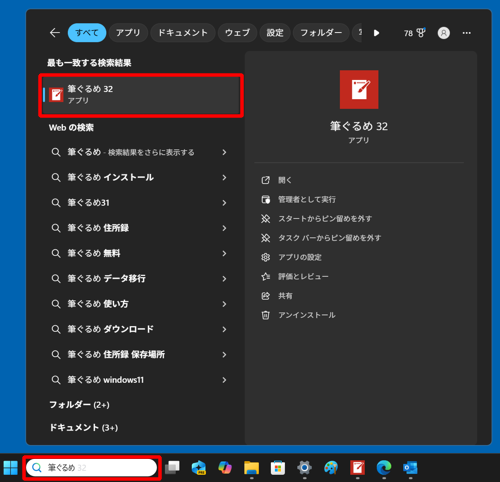Screen dimensions: 500x482
Task: Open the PRE-badged blue app in the taskbar
Action: (199, 467)
